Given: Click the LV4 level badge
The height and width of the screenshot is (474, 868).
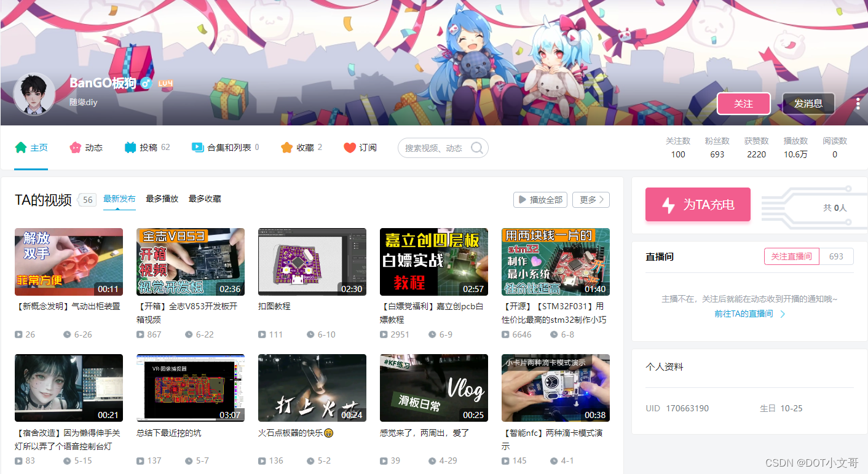Looking at the screenshot, I should pyautogui.click(x=165, y=83).
